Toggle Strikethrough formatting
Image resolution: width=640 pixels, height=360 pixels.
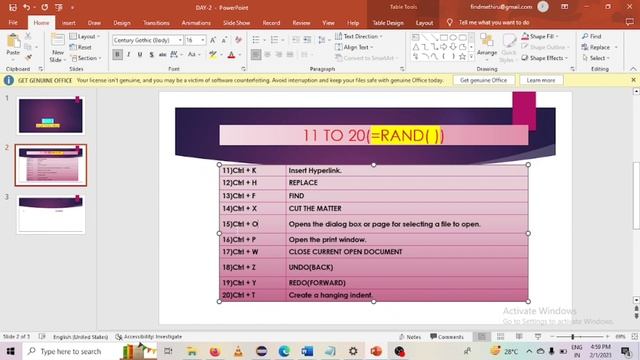point(162,54)
